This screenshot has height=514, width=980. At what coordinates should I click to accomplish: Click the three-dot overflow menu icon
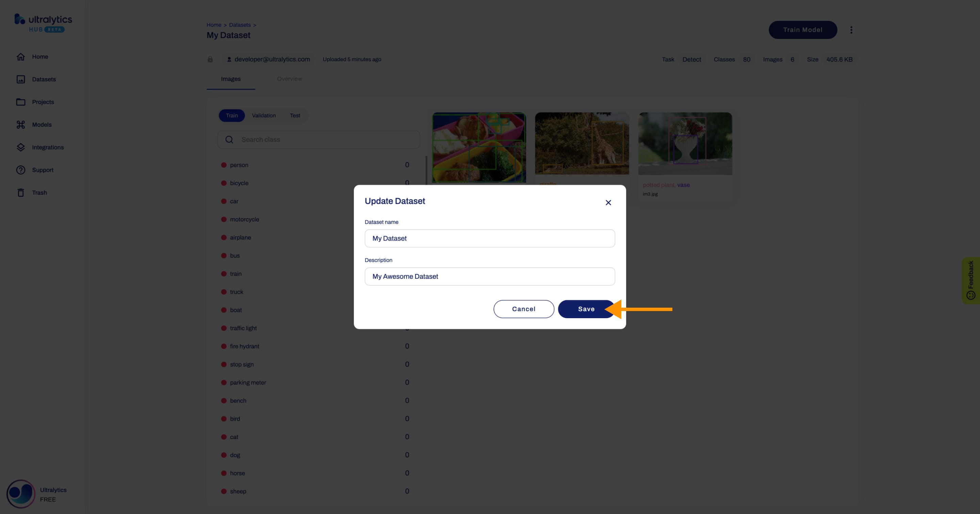pyautogui.click(x=852, y=30)
